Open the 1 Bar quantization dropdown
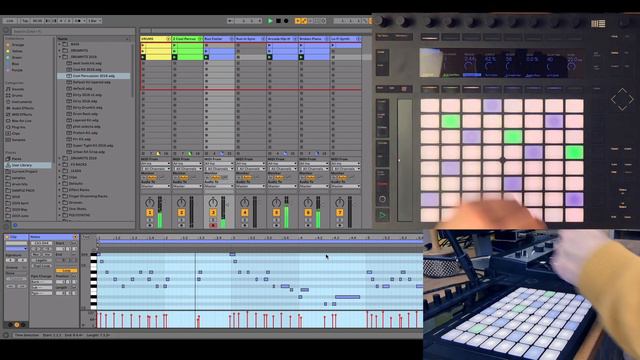640x360 pixels. click(x=95, y=20)
